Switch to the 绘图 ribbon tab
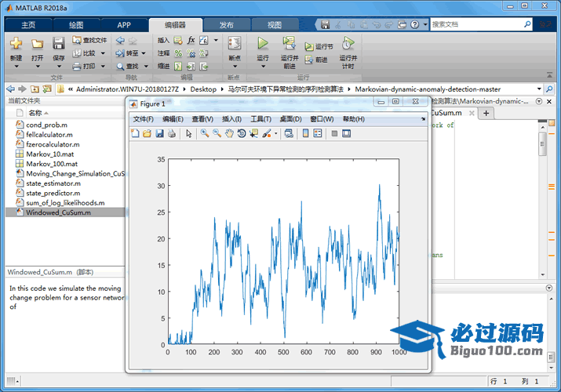The width and height of the screenshot is (561, 392). coord(75,25)
